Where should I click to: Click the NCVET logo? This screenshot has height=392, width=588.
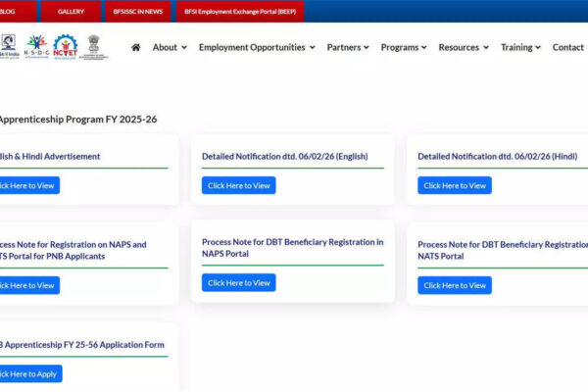pos(66,47)
